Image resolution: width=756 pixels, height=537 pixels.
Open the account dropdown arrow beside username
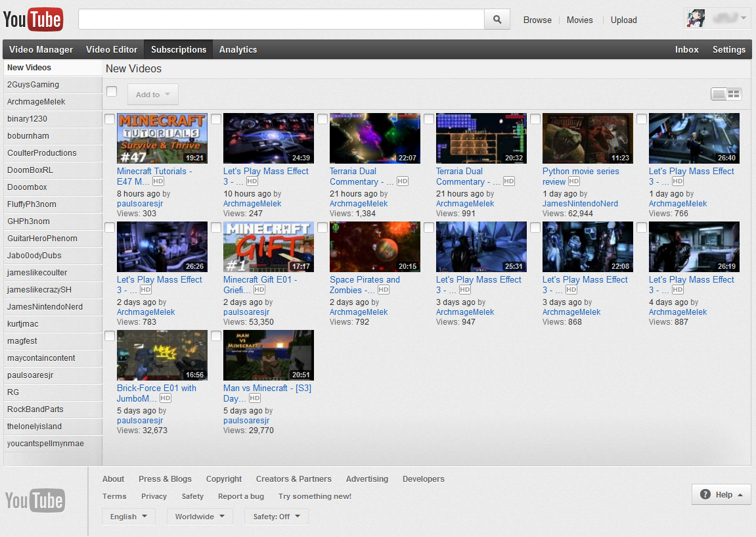(744, 18)
